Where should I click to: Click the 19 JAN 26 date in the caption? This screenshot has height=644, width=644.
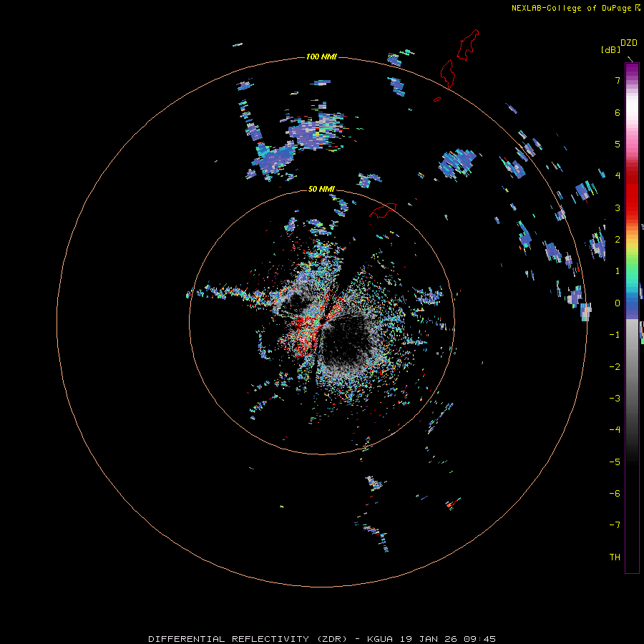pos(427,639)
